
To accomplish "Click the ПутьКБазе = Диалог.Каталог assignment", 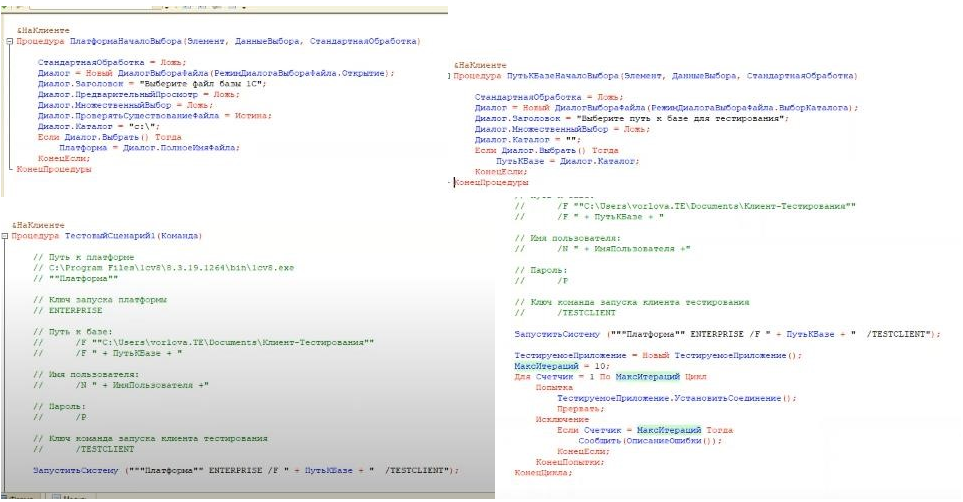I will click(567, 160).
